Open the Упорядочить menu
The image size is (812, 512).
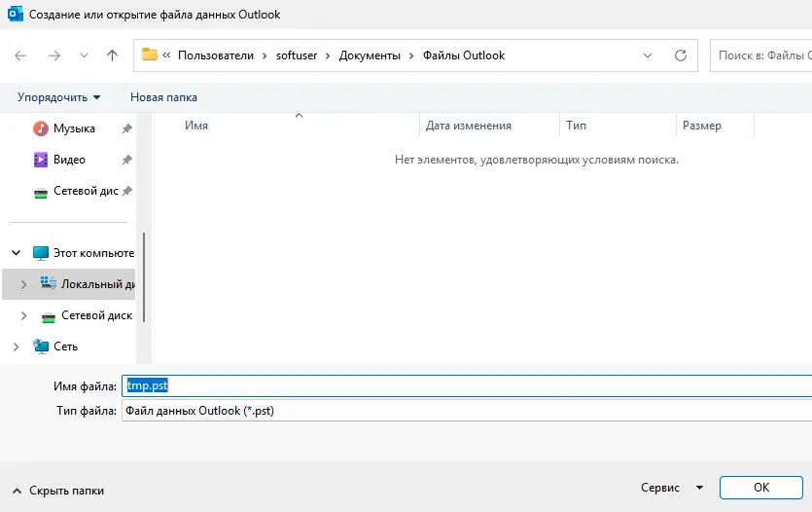(x=58, y=97)
